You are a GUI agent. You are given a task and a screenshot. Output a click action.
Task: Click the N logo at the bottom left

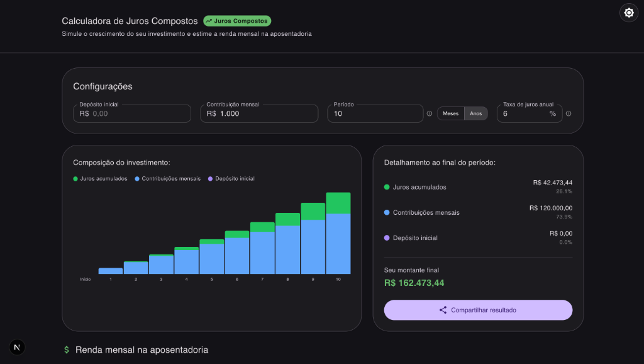[x=16, y=347]
